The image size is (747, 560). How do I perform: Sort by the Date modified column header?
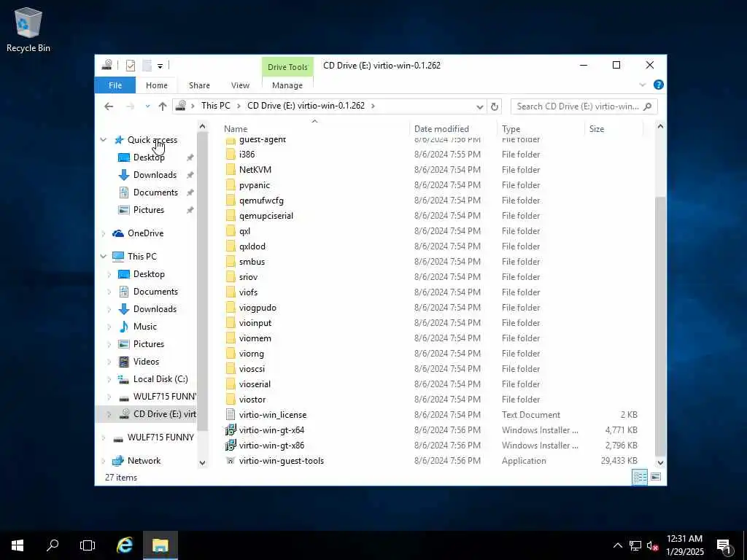click(x=453, y=128)
